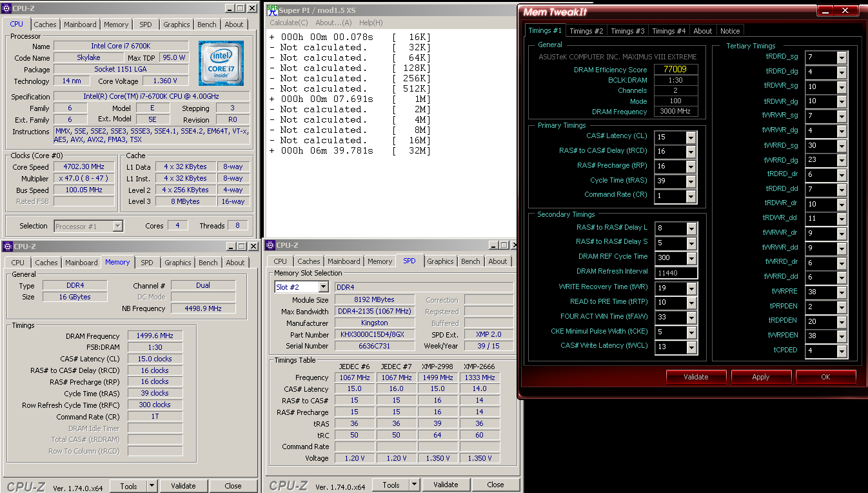Click the Super PI title bar icon
Image resolution: width=868 pixels, height=493 pixels.
(272, 10)
